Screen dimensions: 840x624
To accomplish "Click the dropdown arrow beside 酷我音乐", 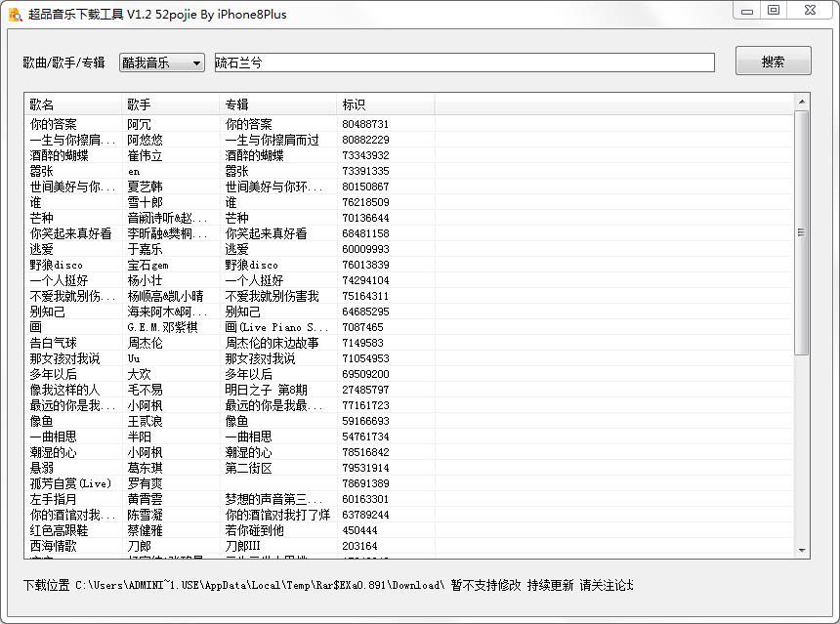I will click(193, 62).
